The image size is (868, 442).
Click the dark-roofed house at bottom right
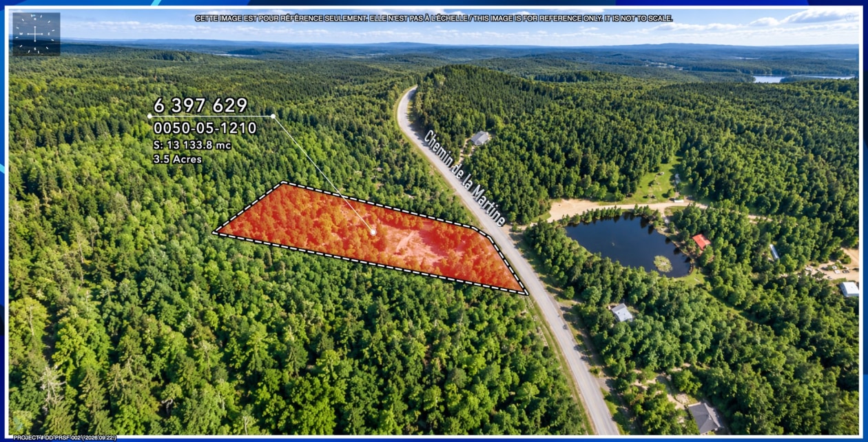click(704, 416)
